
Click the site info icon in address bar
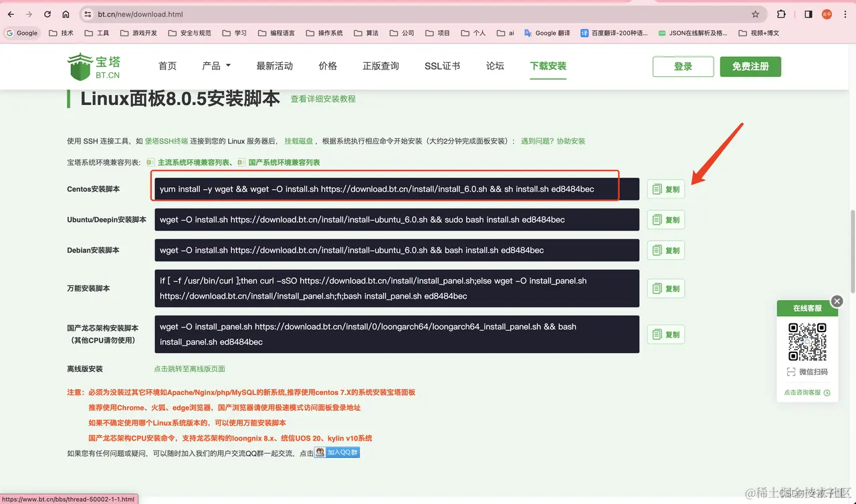(88, 14)
